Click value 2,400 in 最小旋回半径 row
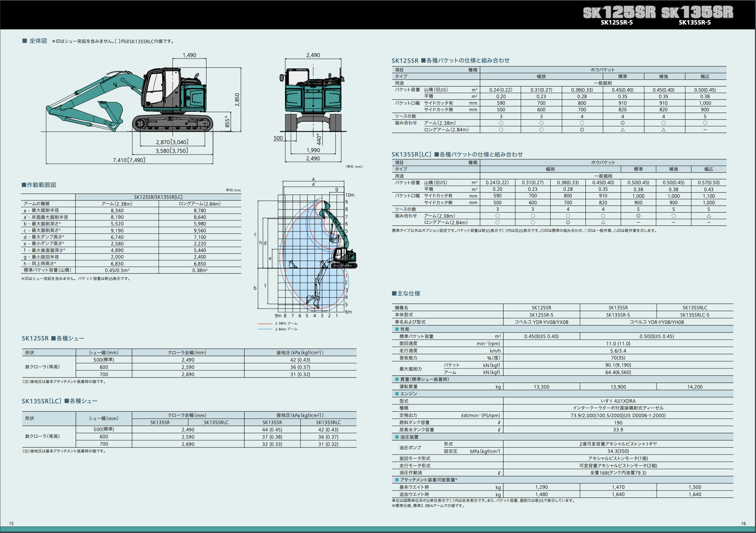The width and height of the screenshot is (756, 533). pyautogui.click(x=200, y=257)
